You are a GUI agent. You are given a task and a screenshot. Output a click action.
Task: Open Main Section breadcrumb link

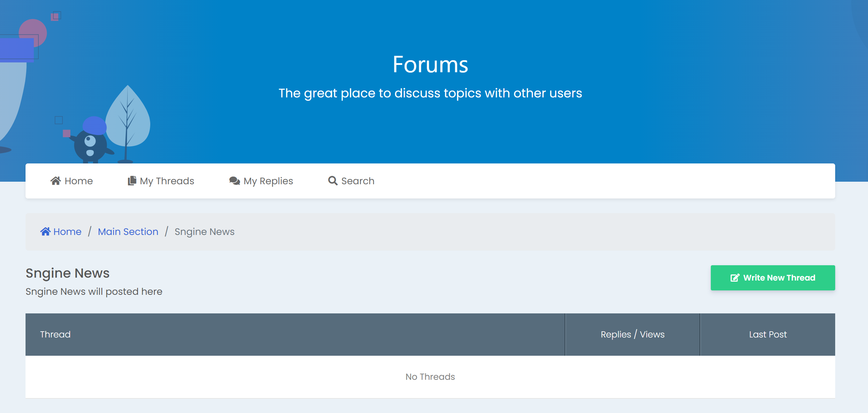point(128,232)
